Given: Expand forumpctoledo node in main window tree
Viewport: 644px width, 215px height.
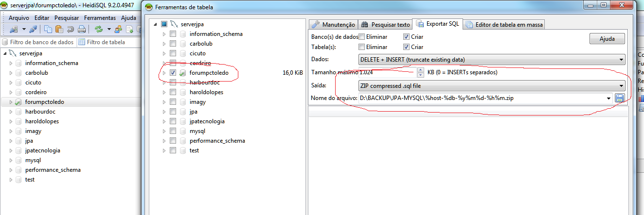Looking at the screenshot, I should click(11, 102).
